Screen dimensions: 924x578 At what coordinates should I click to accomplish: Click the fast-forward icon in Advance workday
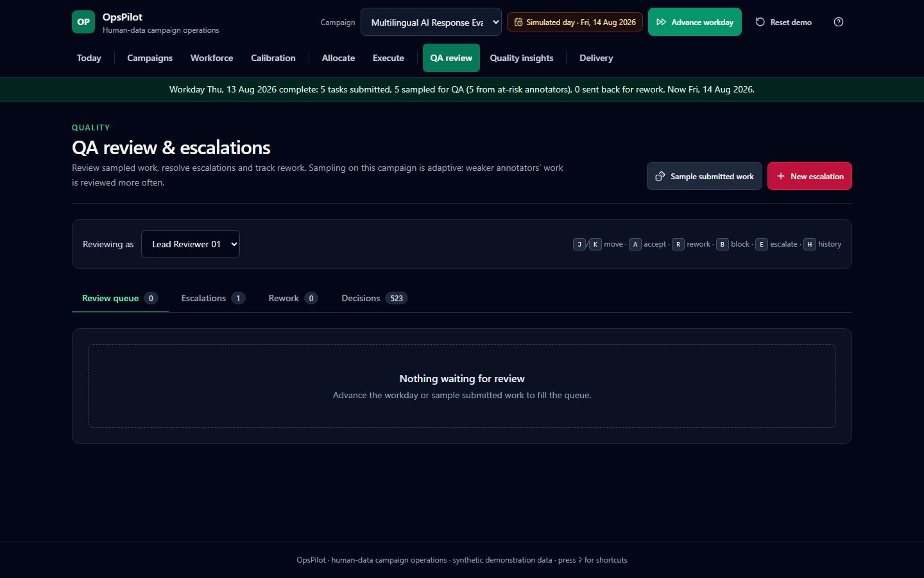pyautogui.click(x=661, y=22)
